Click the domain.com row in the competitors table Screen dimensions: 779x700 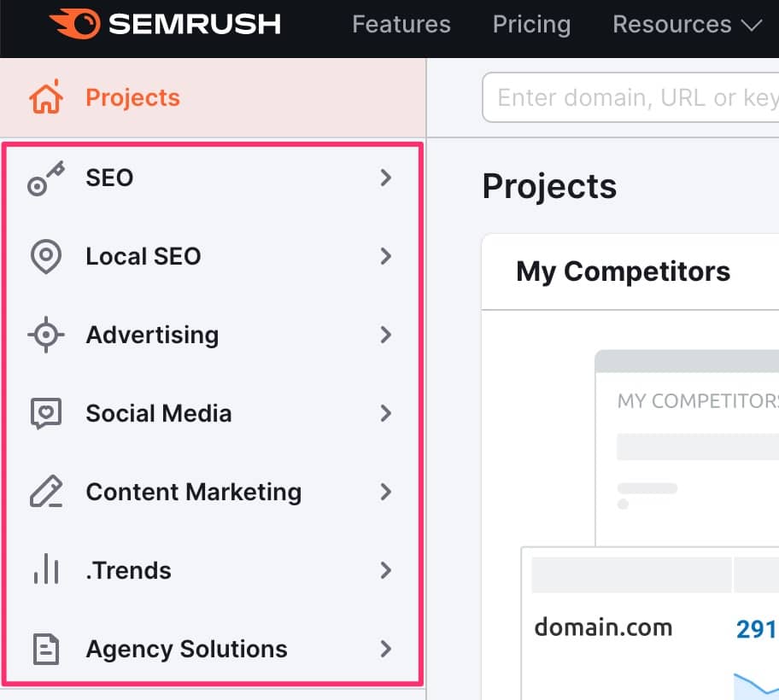(x=603, y=627)
